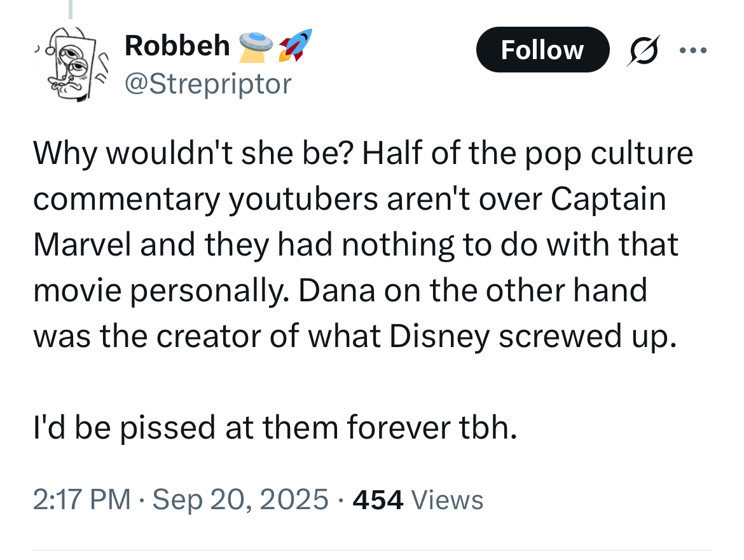This screenshot has height=560, width=744.
Task: Click the word 'Disney' in the post
Action: [439, 337]
